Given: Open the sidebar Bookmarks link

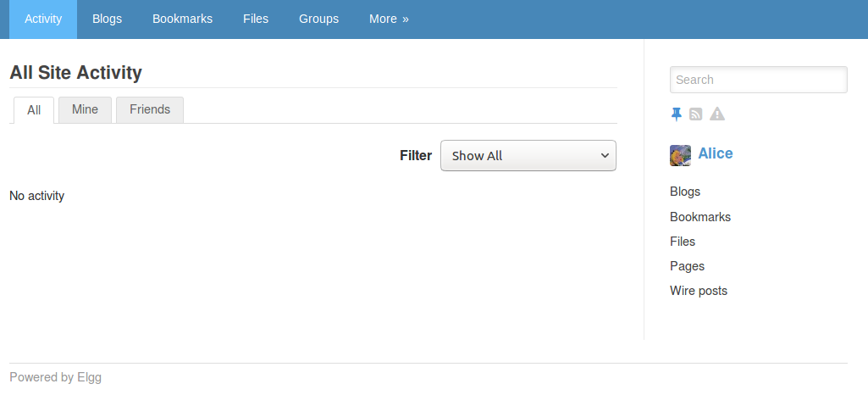Looking at the screenshot, I should (x=700, y=217).
